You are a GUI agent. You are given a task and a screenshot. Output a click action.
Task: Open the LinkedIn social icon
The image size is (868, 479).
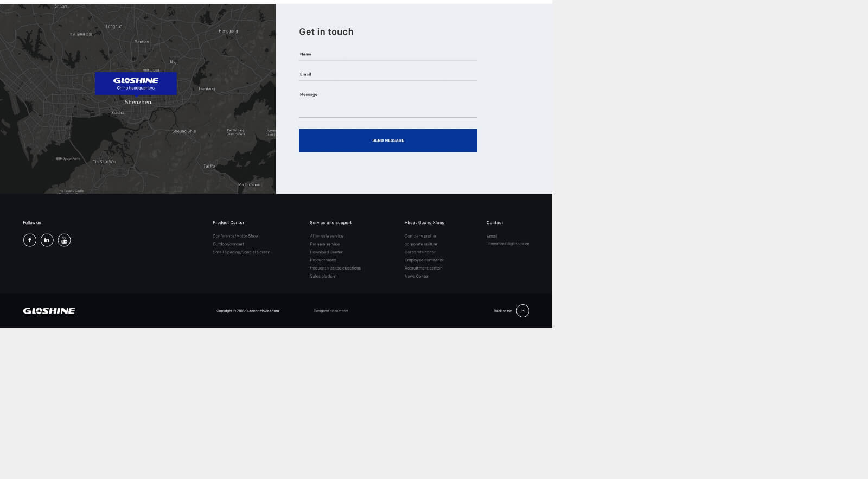click(x=47, y=240)
